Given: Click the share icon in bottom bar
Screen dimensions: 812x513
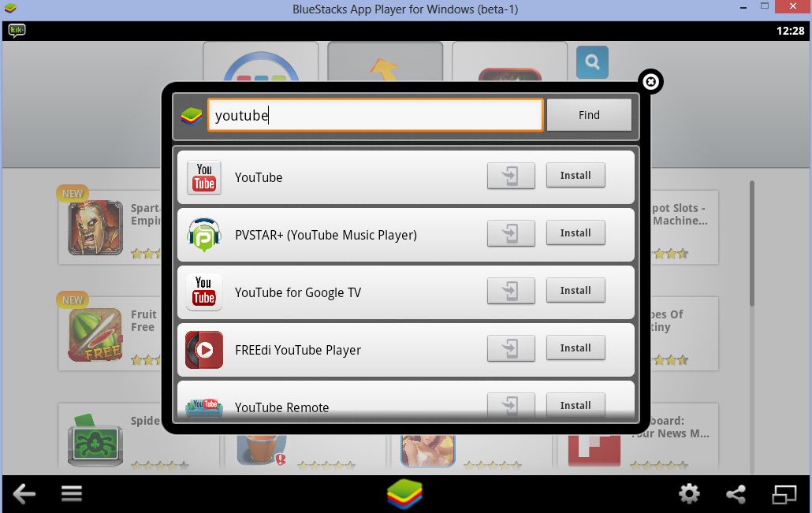Looking at the screenshot, I should pyautogui.click(x=736, y=494).
